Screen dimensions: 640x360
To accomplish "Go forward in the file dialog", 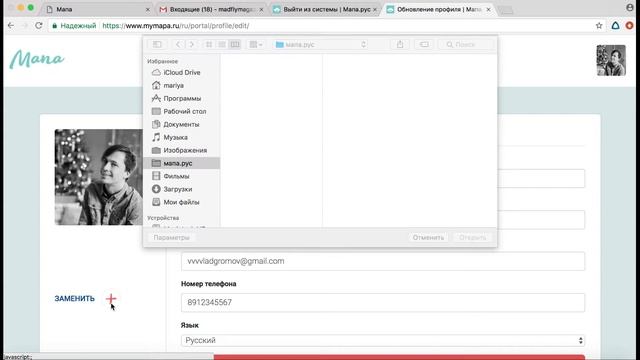I will 191,44.
